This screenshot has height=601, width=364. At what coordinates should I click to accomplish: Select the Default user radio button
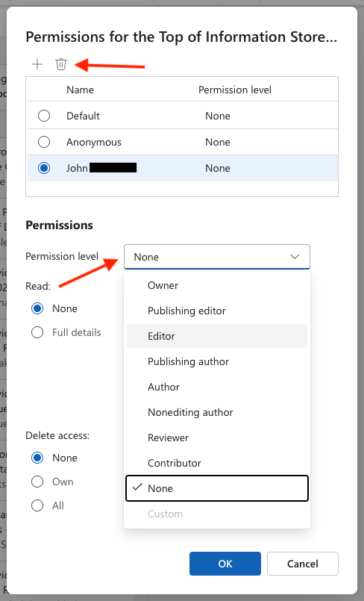pos(44,116)
